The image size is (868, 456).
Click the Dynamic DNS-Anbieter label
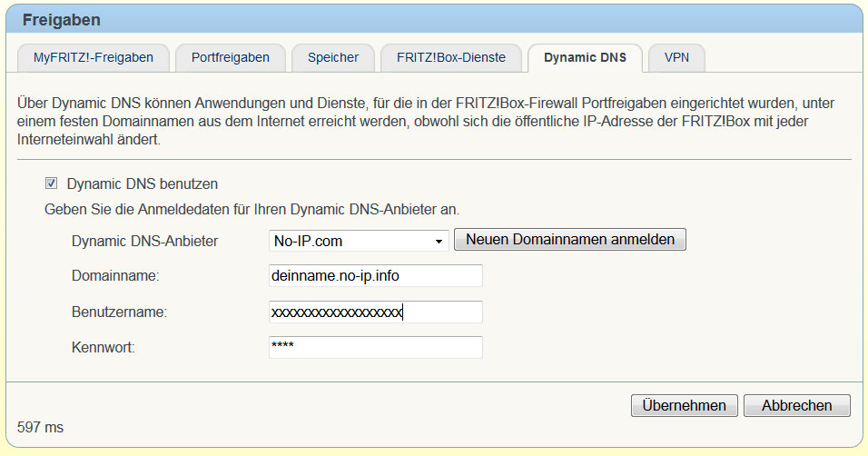145,240
